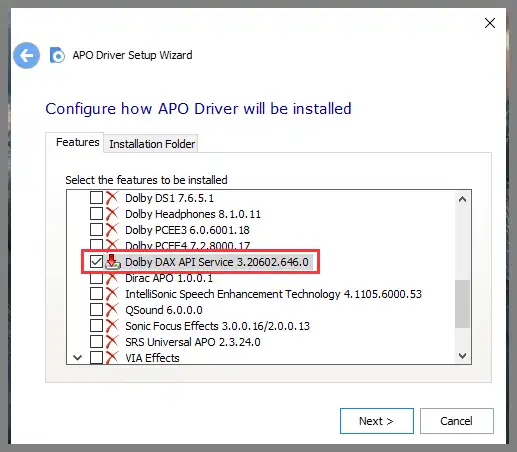This screenshot has width=517, height=452.
Task: Click the install icon beside Dolby DAX API Service
Action: click(x=112, y=262)
